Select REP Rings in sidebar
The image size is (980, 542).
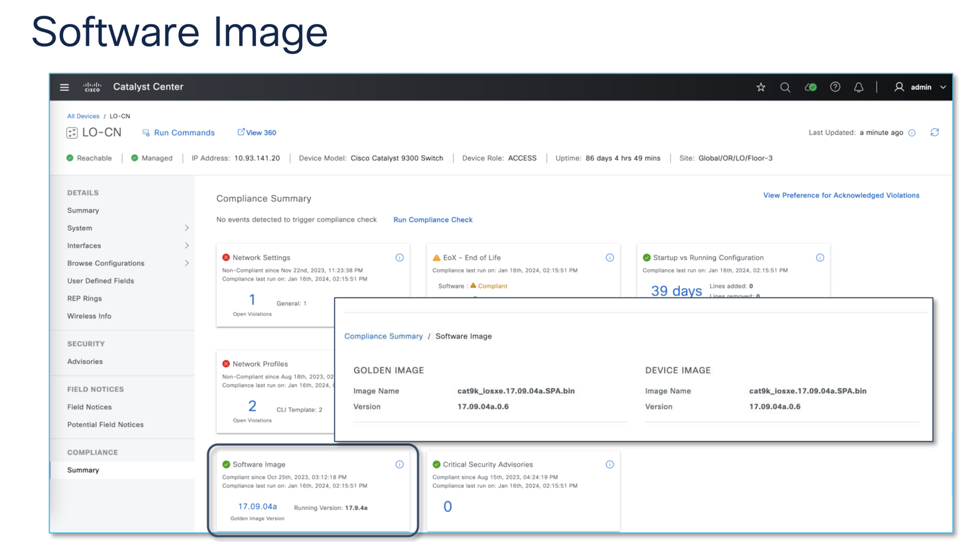(x=84, y=298)
